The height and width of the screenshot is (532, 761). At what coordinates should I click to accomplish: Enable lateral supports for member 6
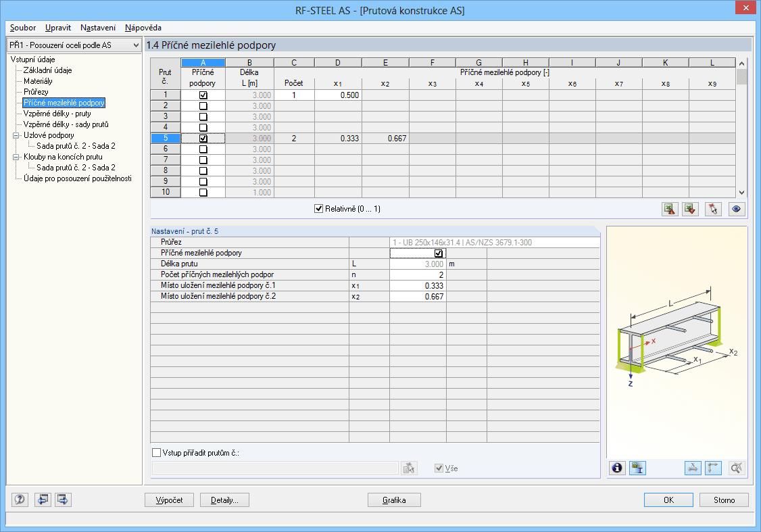pyautogui.click(x=203, y=149)
